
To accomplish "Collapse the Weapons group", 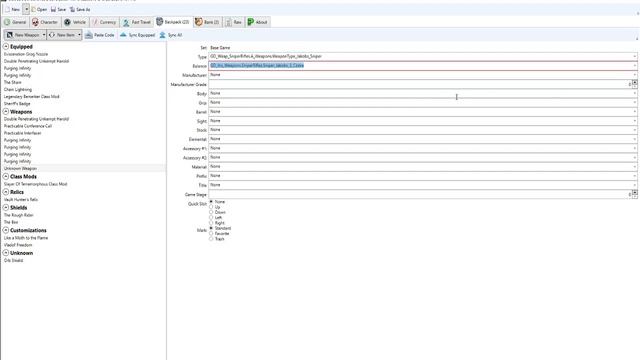I will point(6,111).
